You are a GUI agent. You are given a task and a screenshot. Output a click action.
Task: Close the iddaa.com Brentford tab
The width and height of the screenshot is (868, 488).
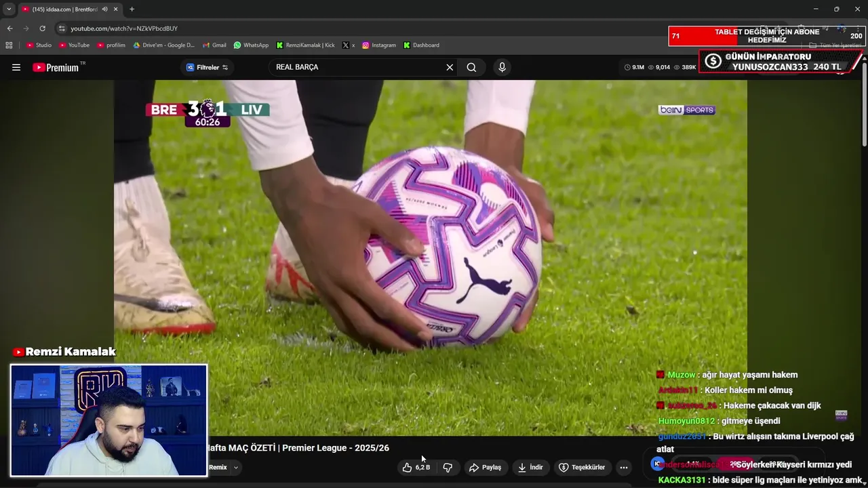coord(116,9)
